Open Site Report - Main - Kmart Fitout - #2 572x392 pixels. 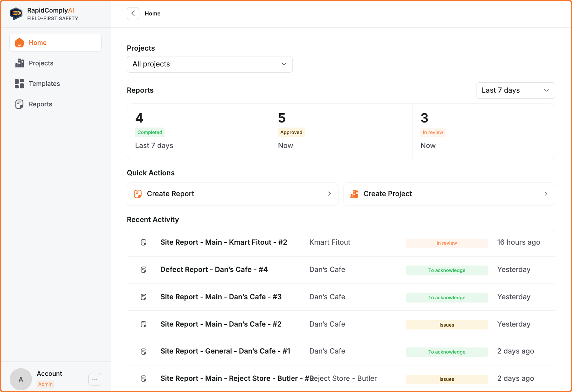point(224,242)
